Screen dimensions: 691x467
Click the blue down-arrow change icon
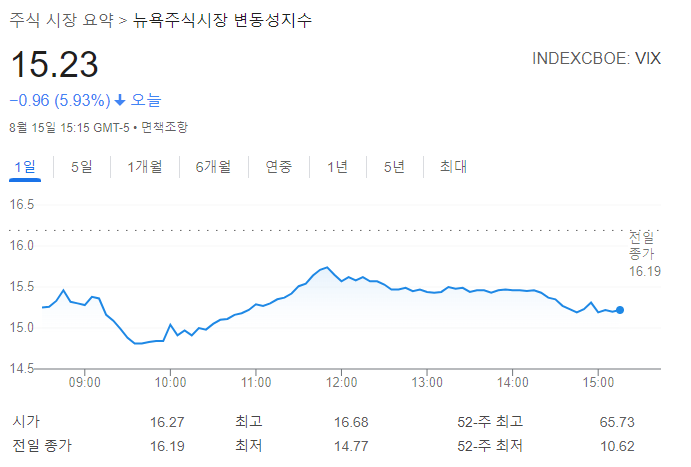pyautogui.click(x=120, y=100)
